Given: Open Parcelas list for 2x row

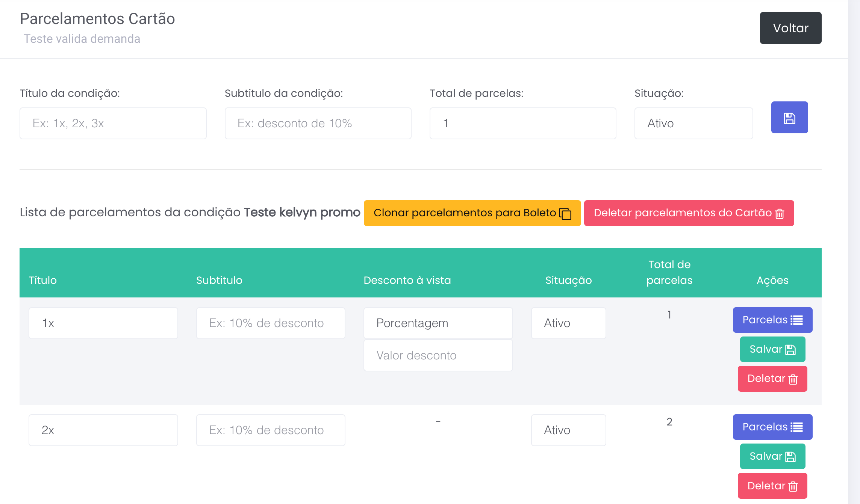Looking at the screenshot, I should [x=772, y=427].
